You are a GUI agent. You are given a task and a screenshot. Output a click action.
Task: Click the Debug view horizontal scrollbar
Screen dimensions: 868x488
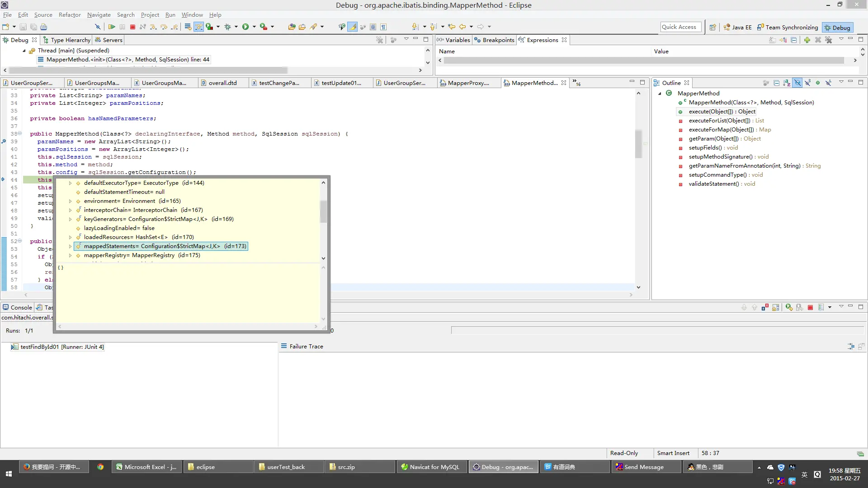pyautogui.click(x=148, y=70)
